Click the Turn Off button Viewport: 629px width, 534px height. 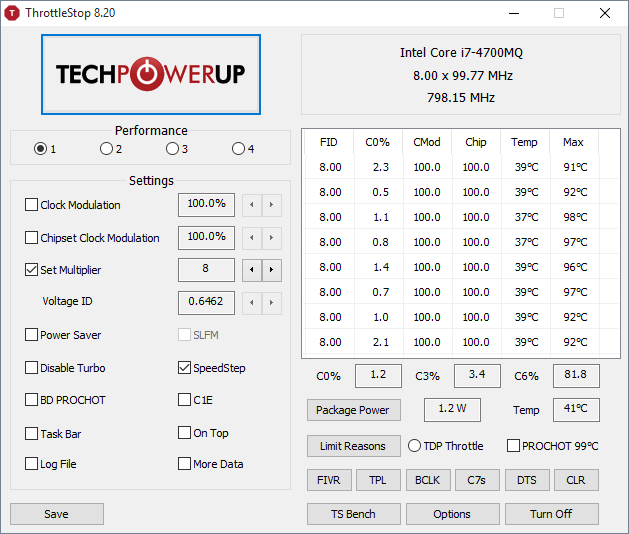tap(552, 514)
